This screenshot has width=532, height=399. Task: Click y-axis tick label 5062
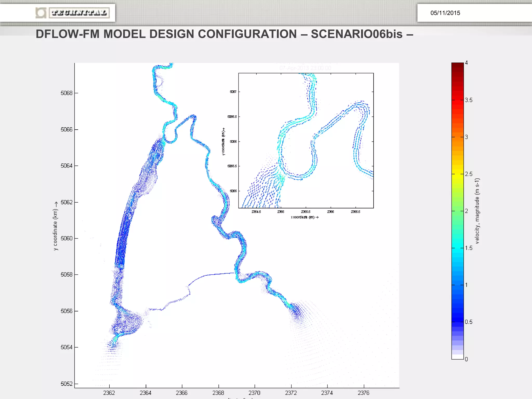pos(66,202)
